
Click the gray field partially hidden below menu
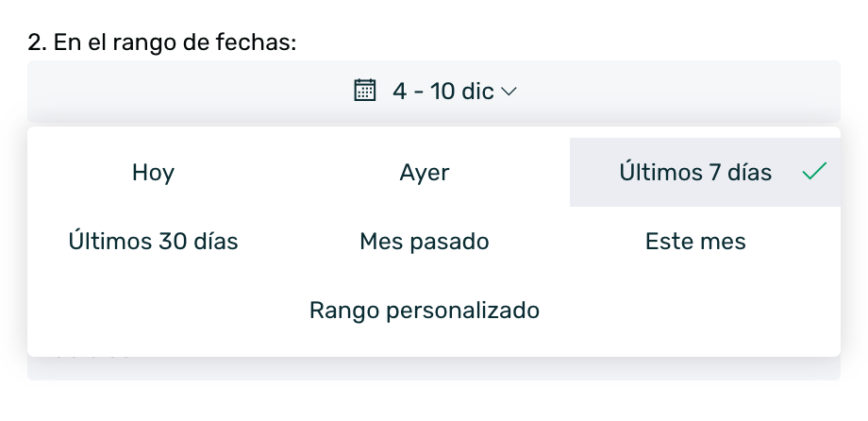click(434, 369)
